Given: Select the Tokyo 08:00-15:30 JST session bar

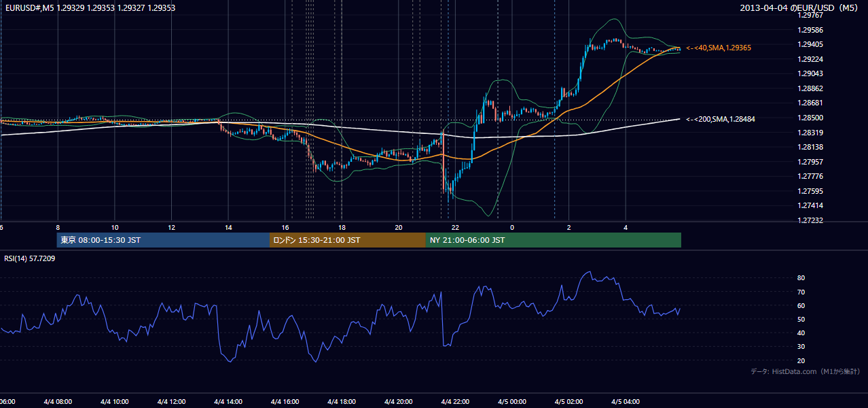Looking at the screenshot, I should pyautogui.click(x=164, y=240).
